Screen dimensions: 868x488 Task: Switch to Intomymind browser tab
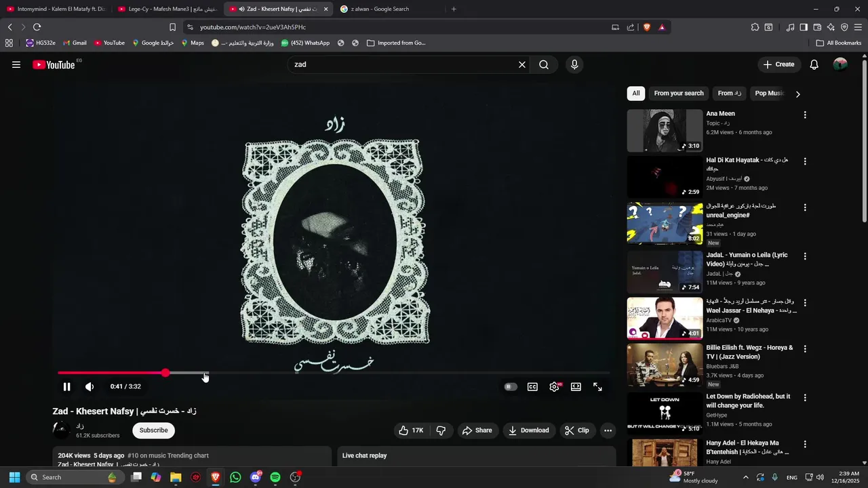coord(58,9)
